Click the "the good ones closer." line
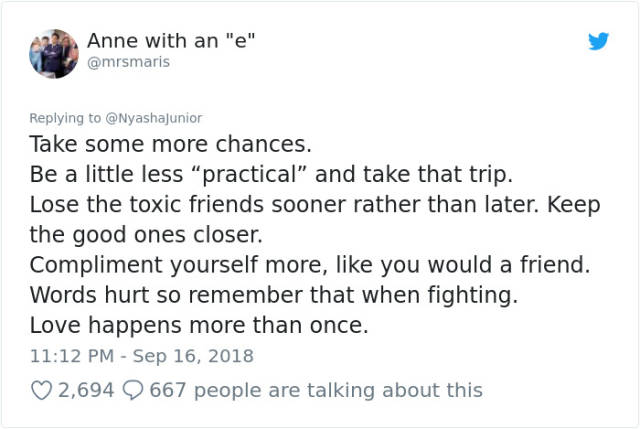This screenshot has width=640, height=429. click(146, 235)
